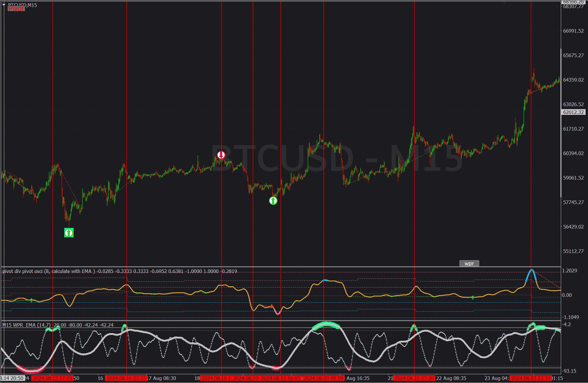Click the green overbought arc on WPR panel
Image resolution: width=588 pixels, height=383 pixels.
tap(326, 325)
